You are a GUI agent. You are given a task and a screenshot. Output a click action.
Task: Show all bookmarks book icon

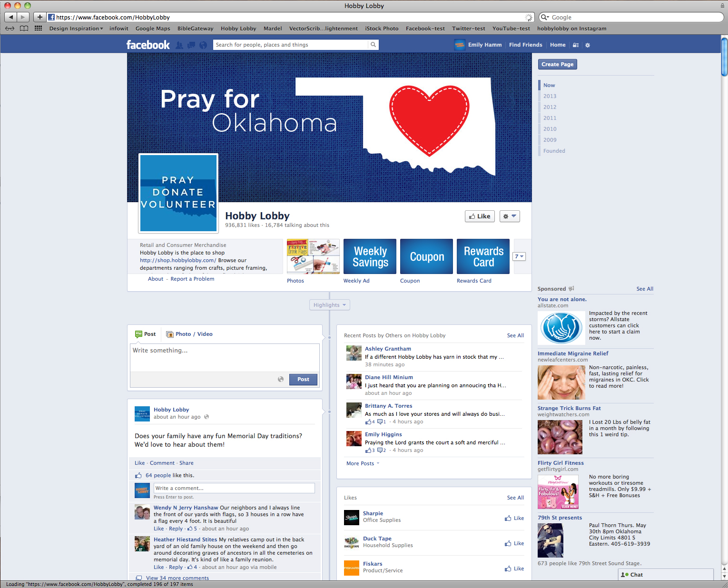pos(24,29)
